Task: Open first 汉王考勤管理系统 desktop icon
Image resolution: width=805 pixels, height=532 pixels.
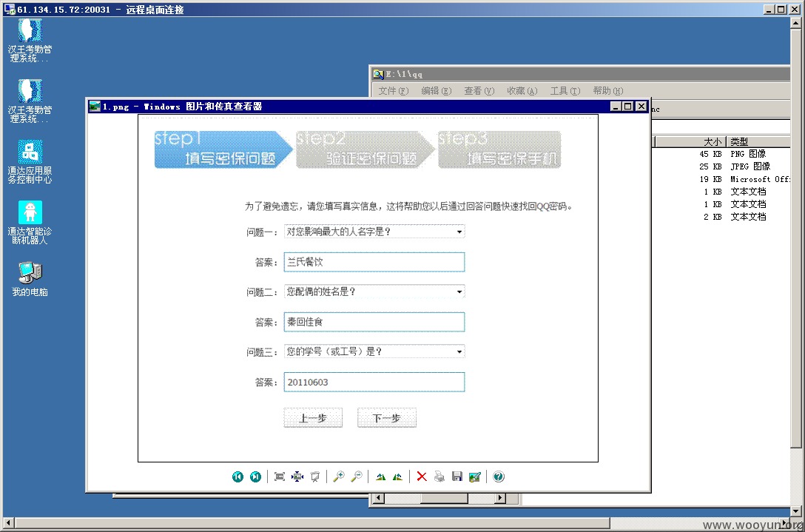Action: [x=30, y=41]
